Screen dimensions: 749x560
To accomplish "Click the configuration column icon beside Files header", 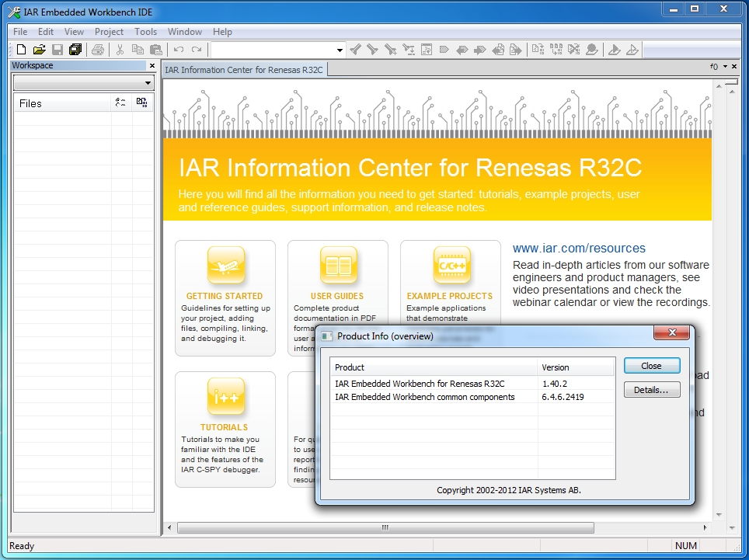I will tap(120, 103).
